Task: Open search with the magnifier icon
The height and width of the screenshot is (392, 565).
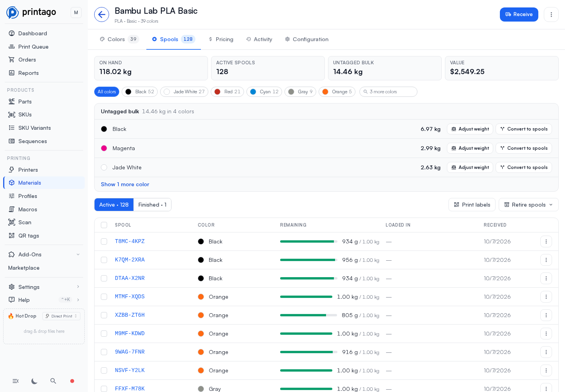Action: pos(53,381)
